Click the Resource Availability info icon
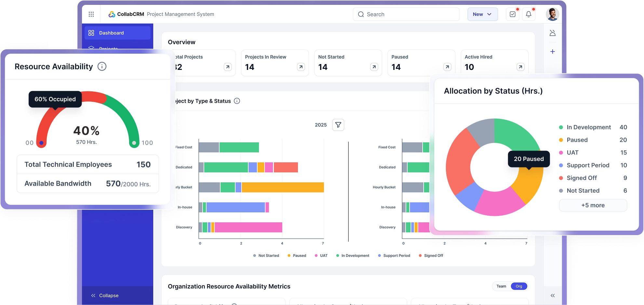This screenshot has width=644, height=305. coord(102,67)
